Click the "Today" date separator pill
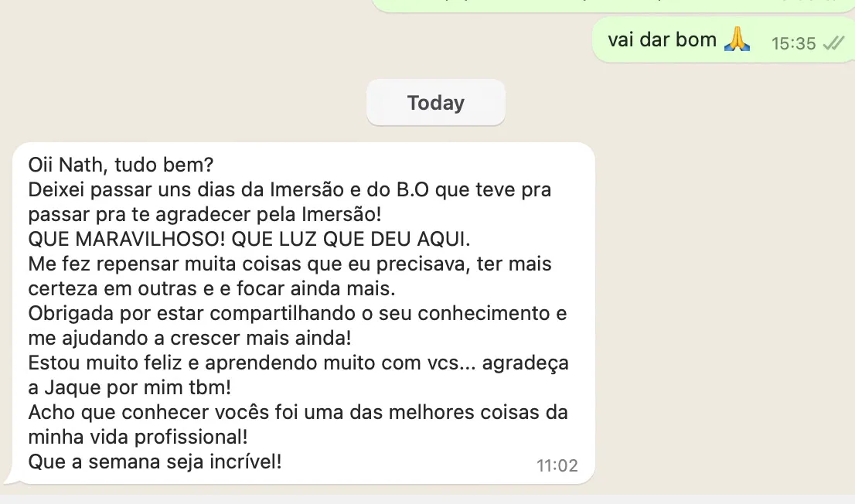Viewport: 855px width, 504px height. tap(436, 103)
